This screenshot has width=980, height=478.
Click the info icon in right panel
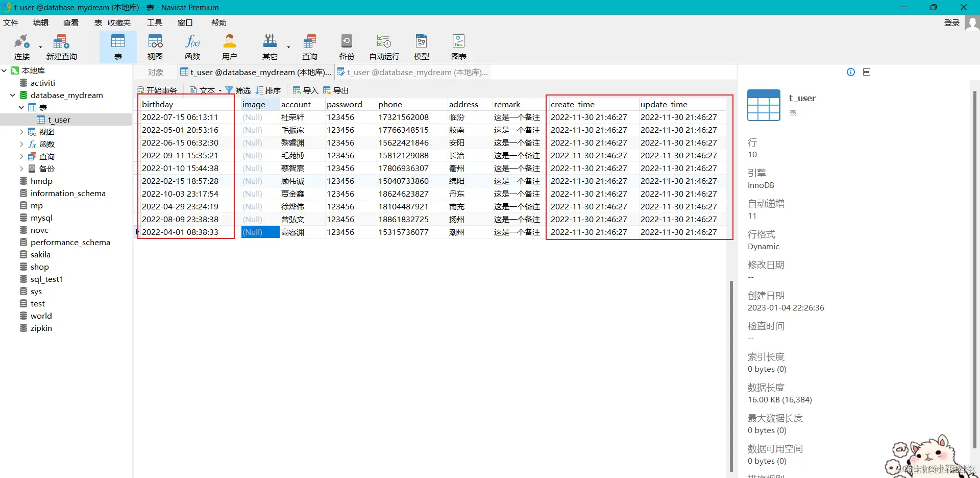coord(851,72)
